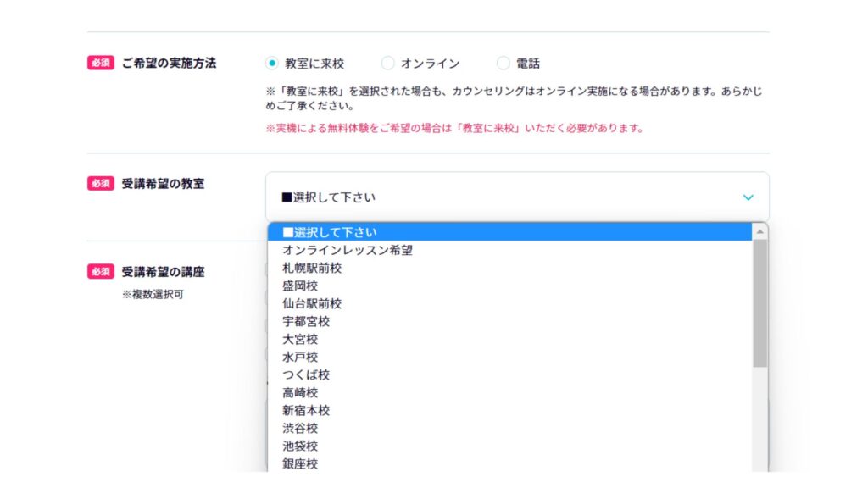Screen dimensions: 868x488
Task: Pick 宇都宮校 from the list
Action: [x=509, y=321]
